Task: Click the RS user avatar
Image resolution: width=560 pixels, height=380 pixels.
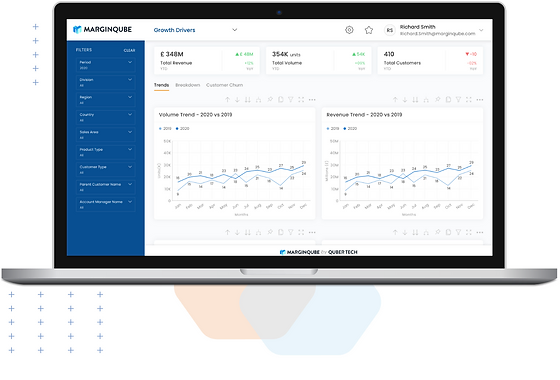Action: coord(390,30)
